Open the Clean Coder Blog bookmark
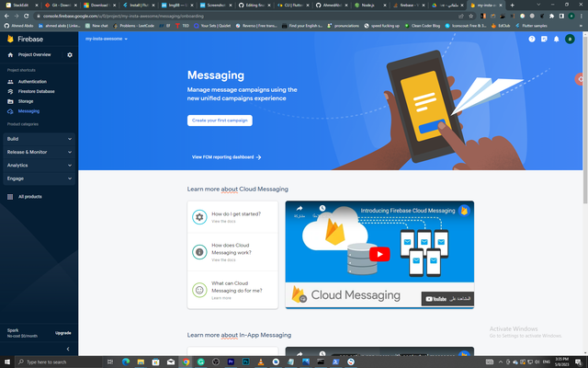Image resolution: width=588 pixels, height=368 pixels. point(422,26)
